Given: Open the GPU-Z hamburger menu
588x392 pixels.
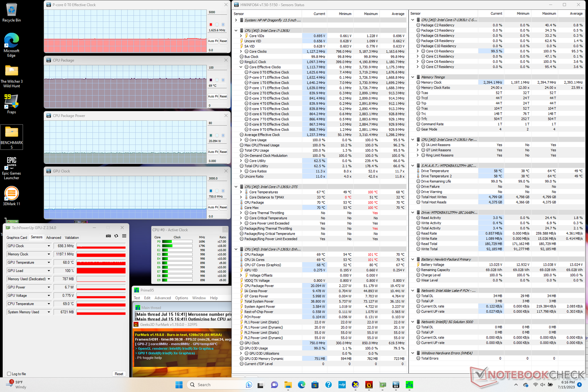Looking at the screenshot, I should point(124,236).
